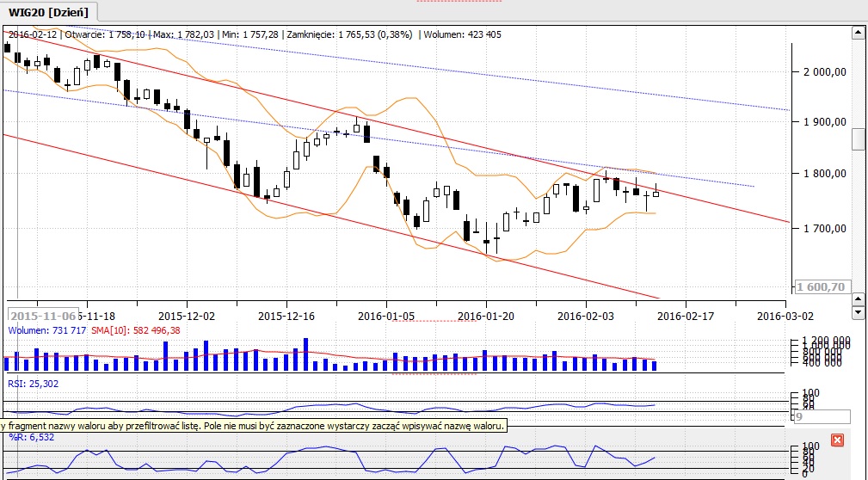Click the 2016-02-12 date in header
The height and width of the screenshot is (480, 868).
click(x=34, y=34)
